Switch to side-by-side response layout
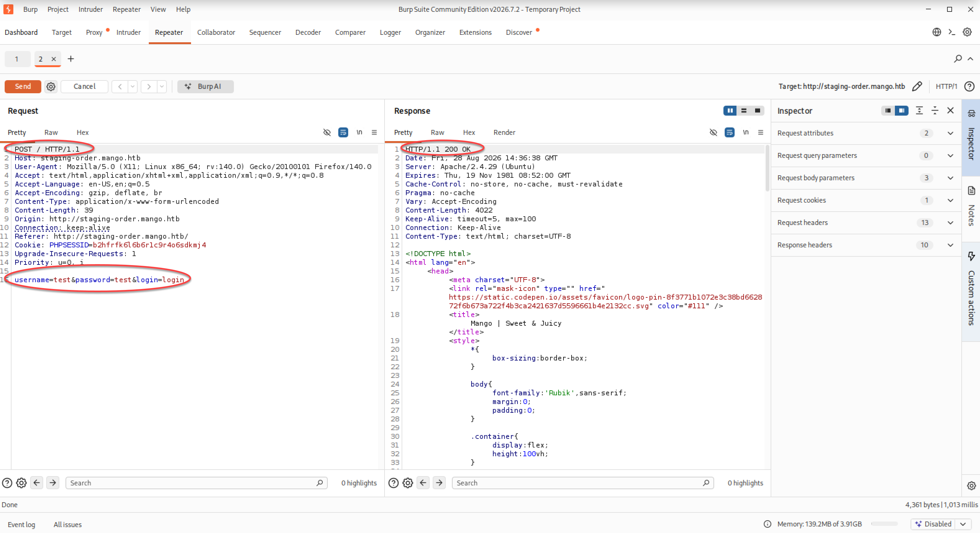 pos(730,110)
